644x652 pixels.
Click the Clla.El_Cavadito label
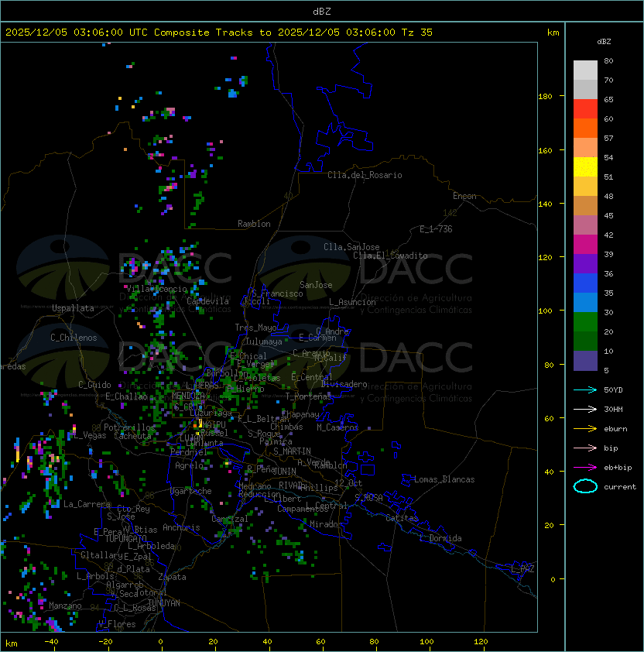click(x=390, y=256)
